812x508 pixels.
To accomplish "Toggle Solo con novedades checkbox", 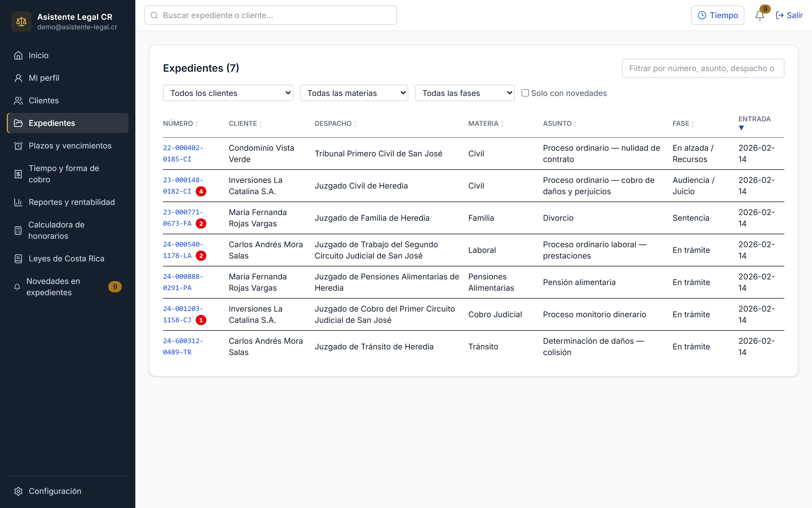I will [x=525, y=93].
